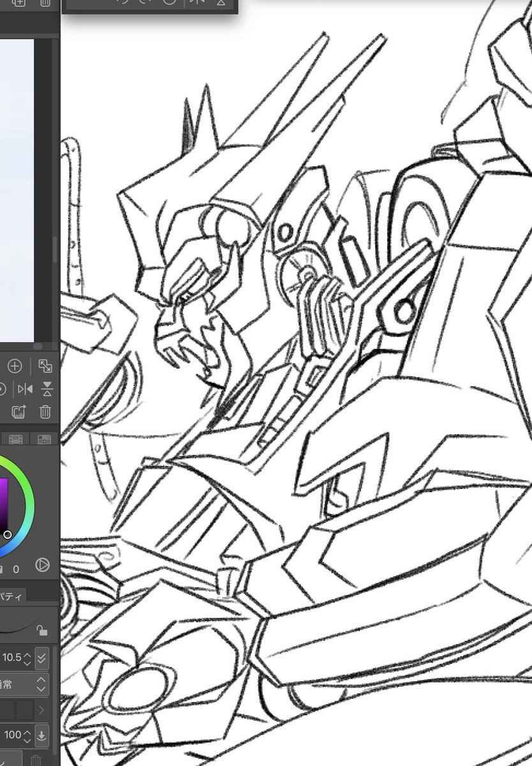The width and height of the screenshot is (532, 766).
Task: Click the Navigator image export arrow icon
Action: (x=18, y=412)
